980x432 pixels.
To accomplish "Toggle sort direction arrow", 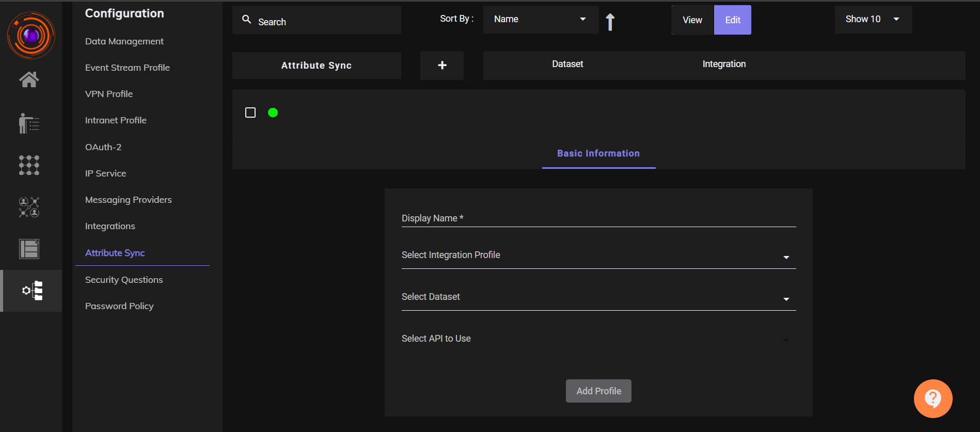I will point(610,22).
